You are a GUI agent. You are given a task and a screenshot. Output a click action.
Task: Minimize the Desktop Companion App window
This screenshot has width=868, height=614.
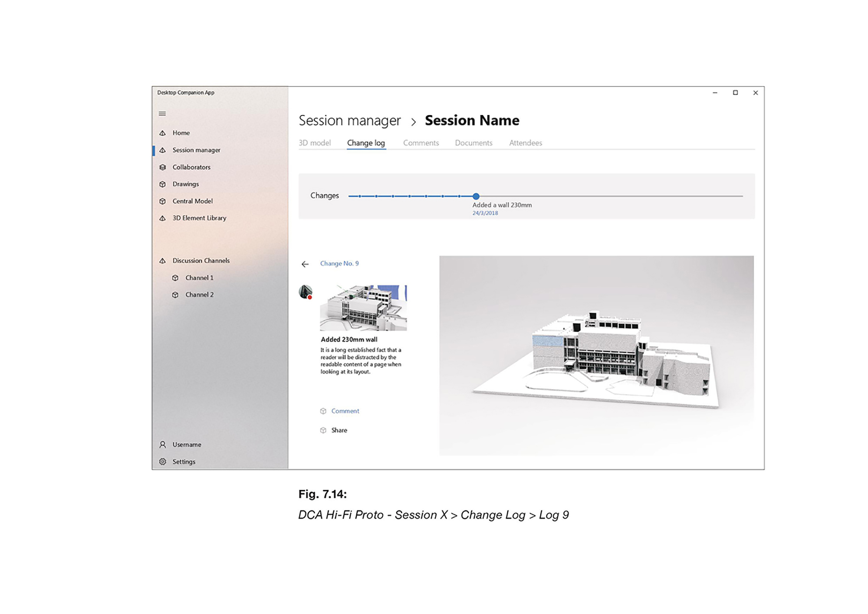715,92
